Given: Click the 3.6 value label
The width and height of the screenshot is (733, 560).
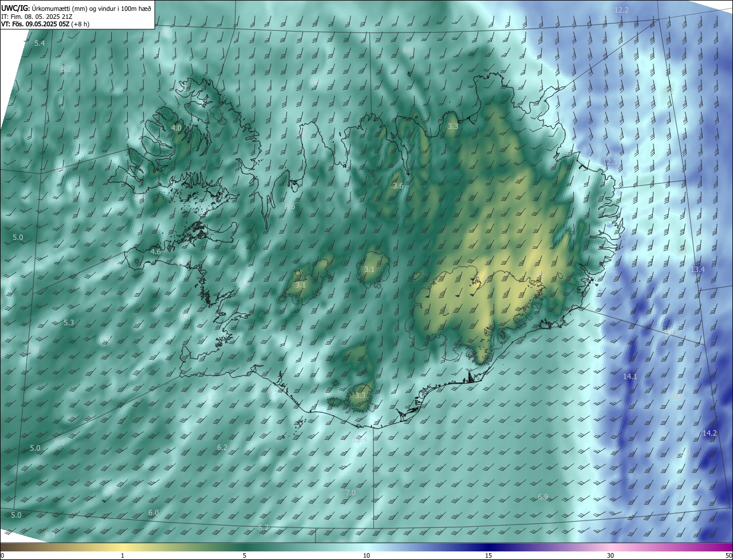Looking at the screenshot, I should pos(398,186).
